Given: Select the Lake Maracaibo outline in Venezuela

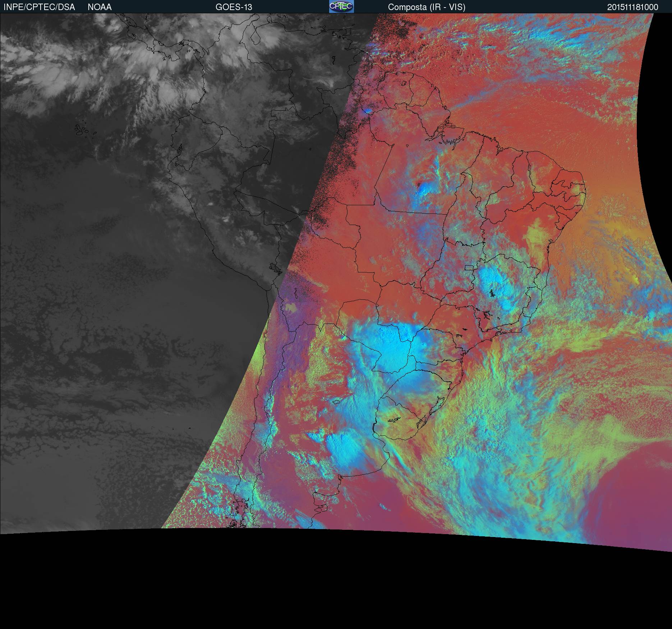Looking at the screenshot, I should pos(255,37).
